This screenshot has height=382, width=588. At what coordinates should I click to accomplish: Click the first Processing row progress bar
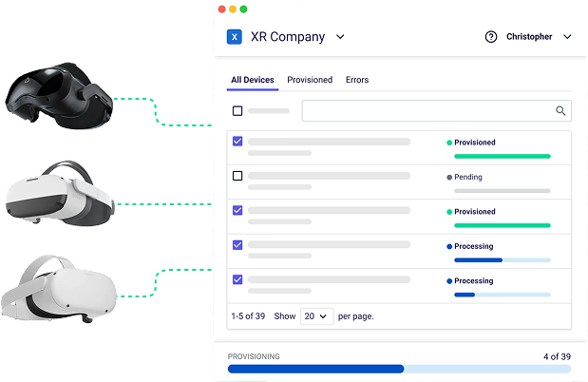tap(503, 260)
